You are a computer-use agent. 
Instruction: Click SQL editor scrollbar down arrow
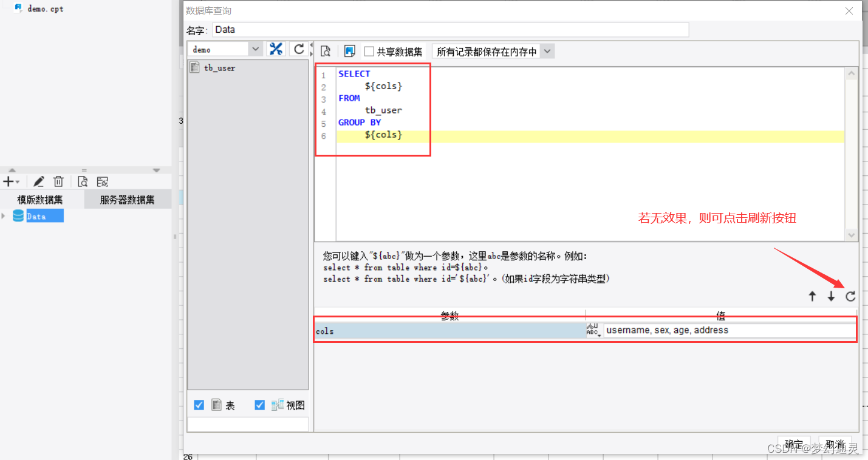pyautogui.click(x=851, y=234)
